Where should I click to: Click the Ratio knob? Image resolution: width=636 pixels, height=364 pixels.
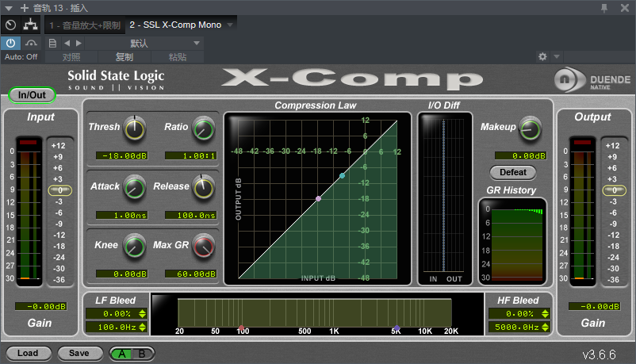[204, 128]
